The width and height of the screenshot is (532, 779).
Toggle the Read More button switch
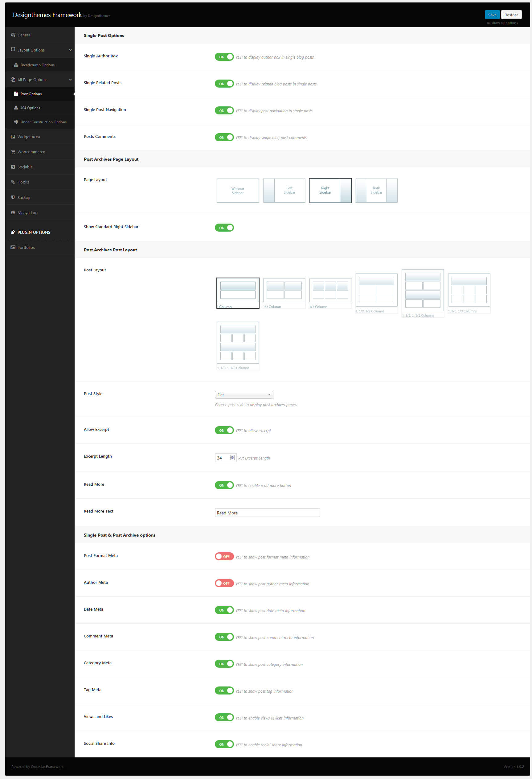click(x=224, y=485)
